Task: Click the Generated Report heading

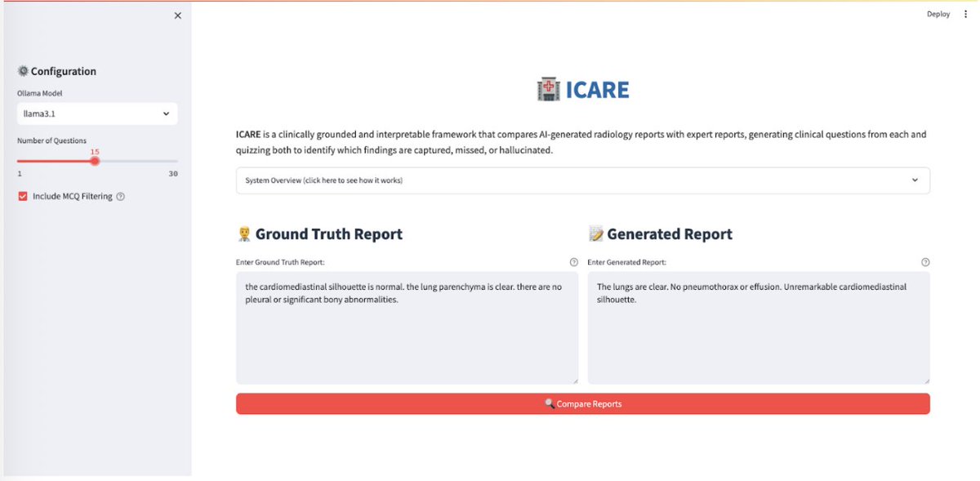Action: pyautogui.click(x=670, y=234)
